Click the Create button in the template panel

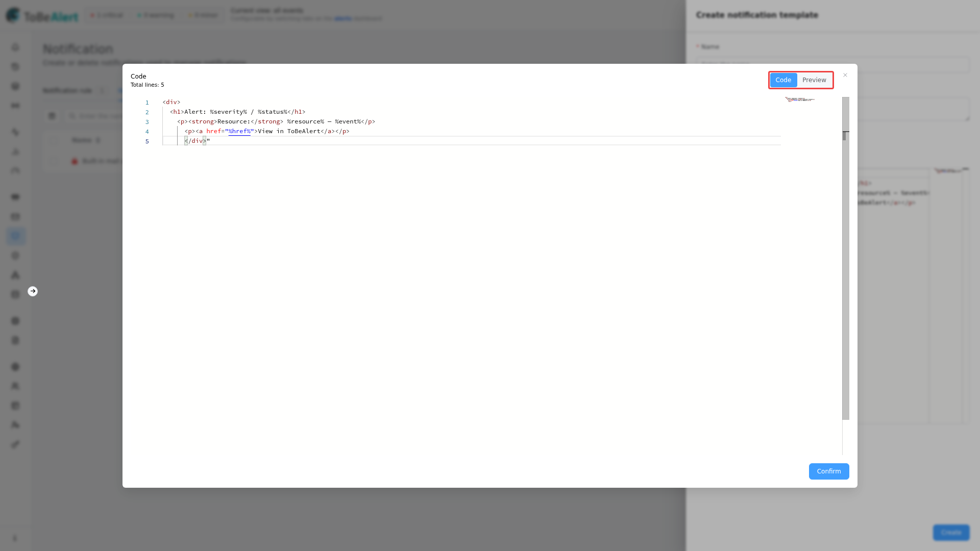point(951,532)
